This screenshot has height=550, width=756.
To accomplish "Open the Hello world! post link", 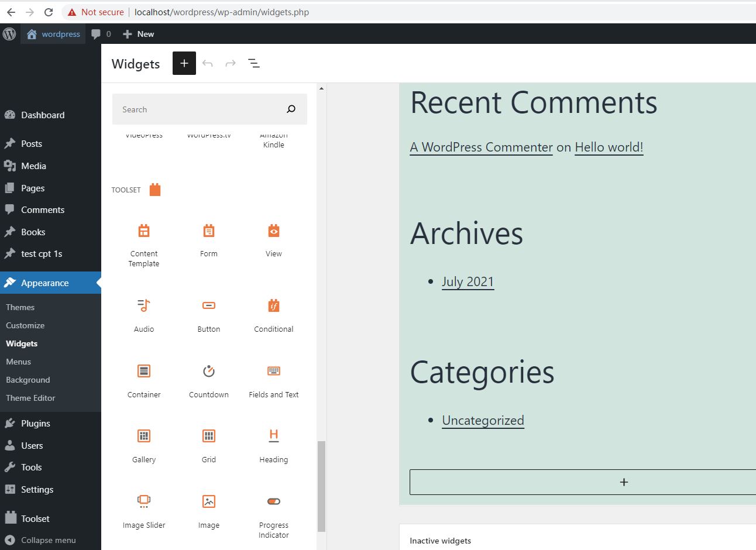I will (609, 147).
